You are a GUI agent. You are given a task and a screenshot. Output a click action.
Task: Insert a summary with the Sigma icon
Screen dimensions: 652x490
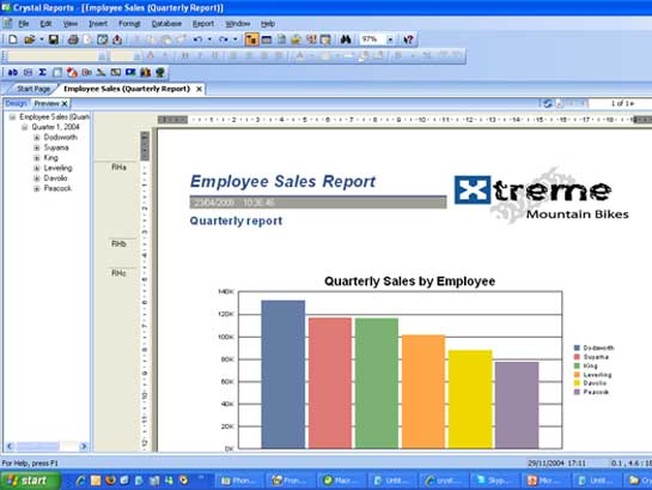pyautogui.click(x=42, y=72)
